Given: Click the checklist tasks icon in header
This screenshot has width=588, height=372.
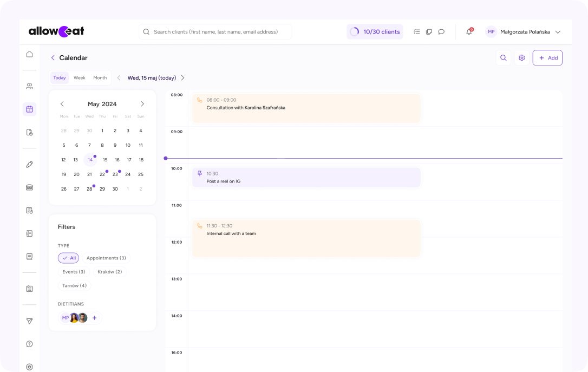Looking at the screenshot, I should [x=416, y=32].
